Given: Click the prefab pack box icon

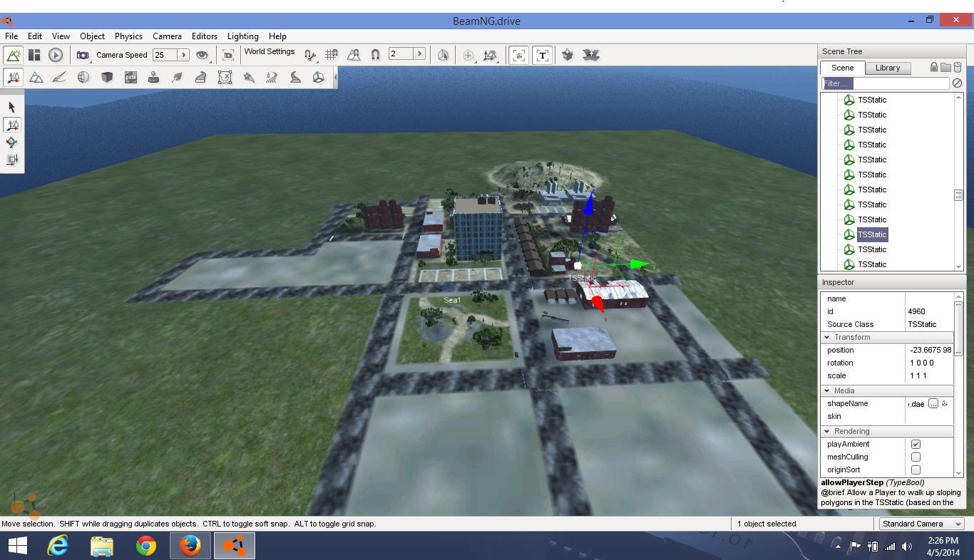Looking at the screenshot, I should click(568, 55).
